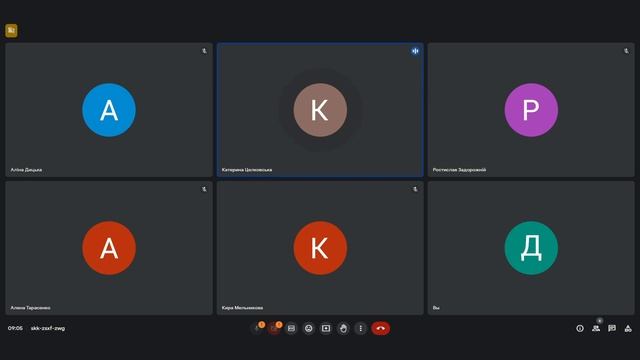Select the purple P avatar of Ростислав

[531, 110]
